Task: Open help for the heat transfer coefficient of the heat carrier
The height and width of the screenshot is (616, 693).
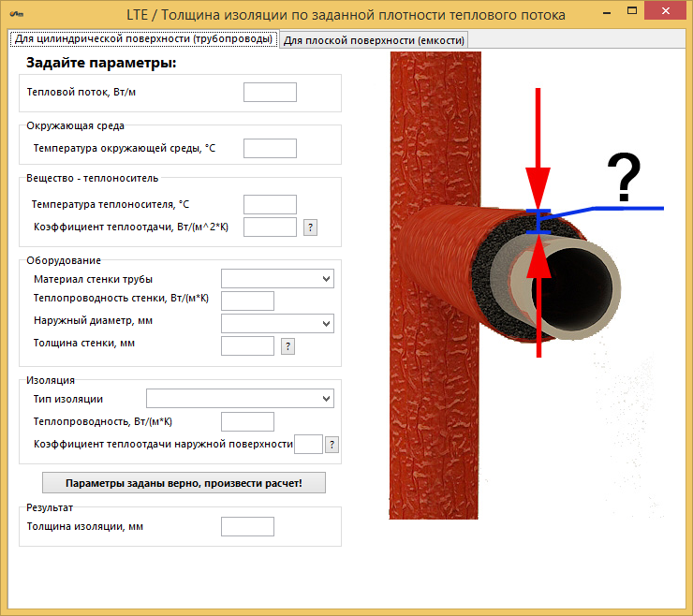Action: click(x=311, y=227)
